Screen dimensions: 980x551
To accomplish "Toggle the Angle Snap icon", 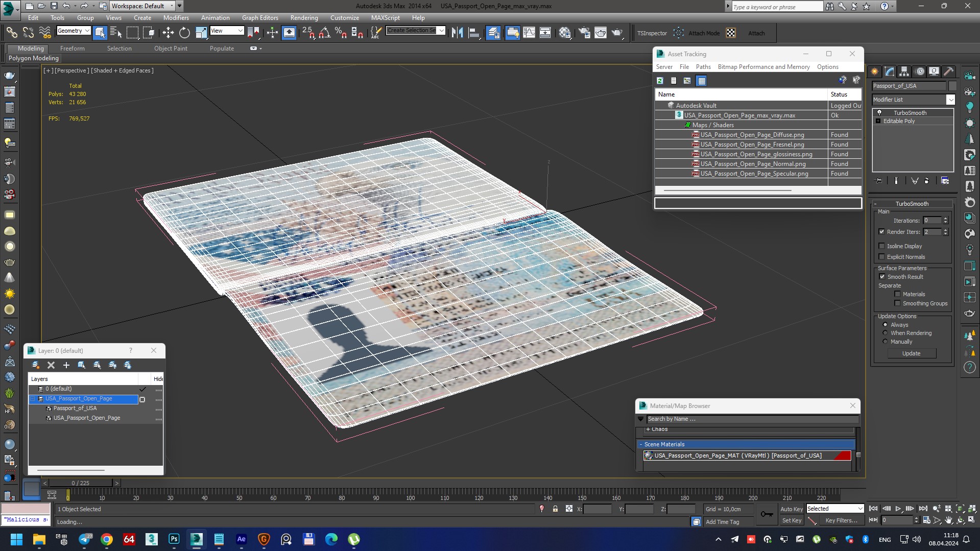I will 324,33.
